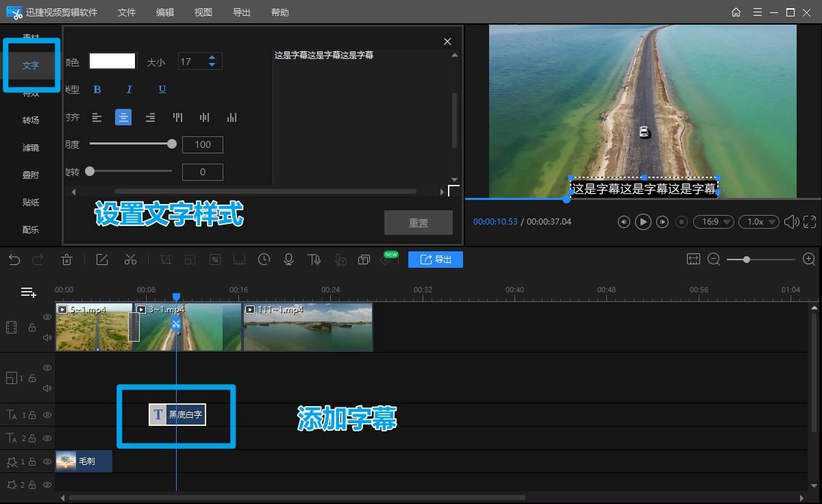
Task: Click the 重置 reset button
Action: click(x=419, y=223)
